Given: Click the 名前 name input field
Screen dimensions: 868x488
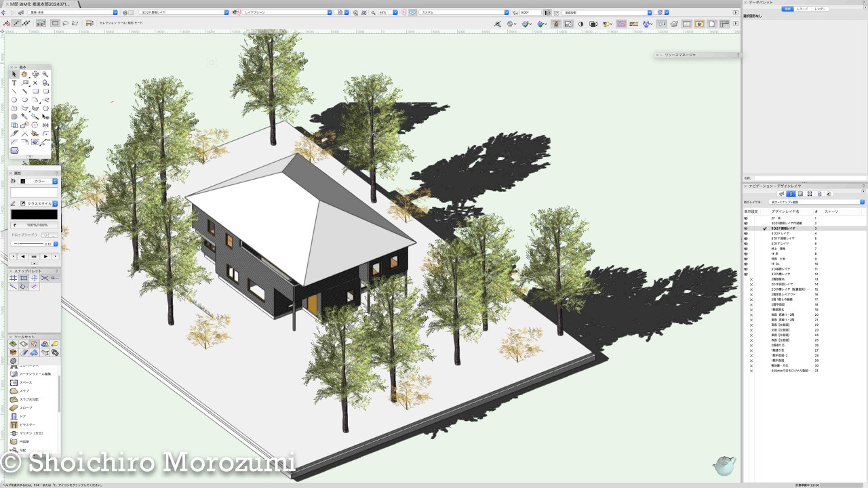Looking at the screenshot, I should [810, 178].
